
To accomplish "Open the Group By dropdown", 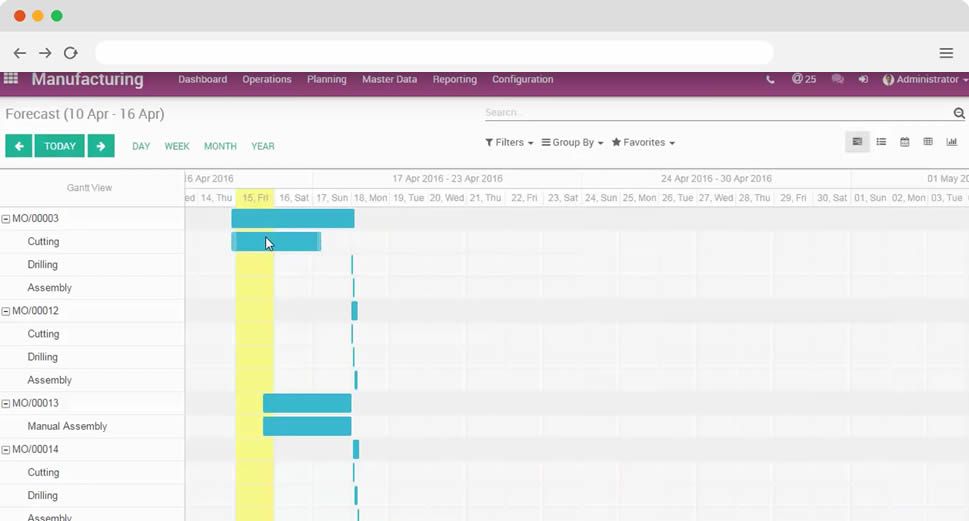I will click(x=572, y=142).
